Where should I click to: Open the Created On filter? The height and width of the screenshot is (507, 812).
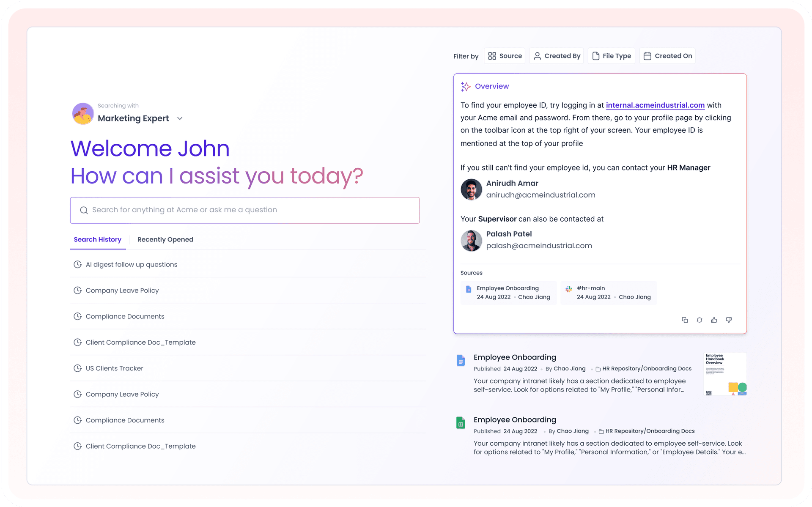[x=667, y=55]
